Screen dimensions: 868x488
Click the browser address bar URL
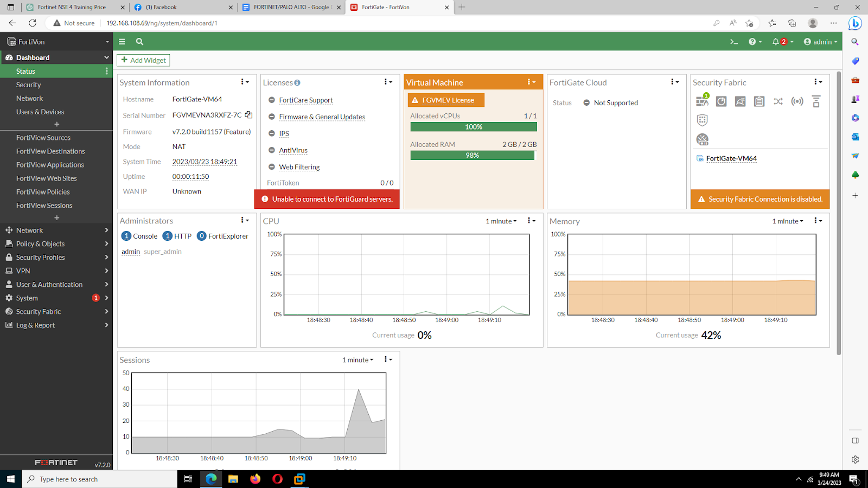(162, 23)
